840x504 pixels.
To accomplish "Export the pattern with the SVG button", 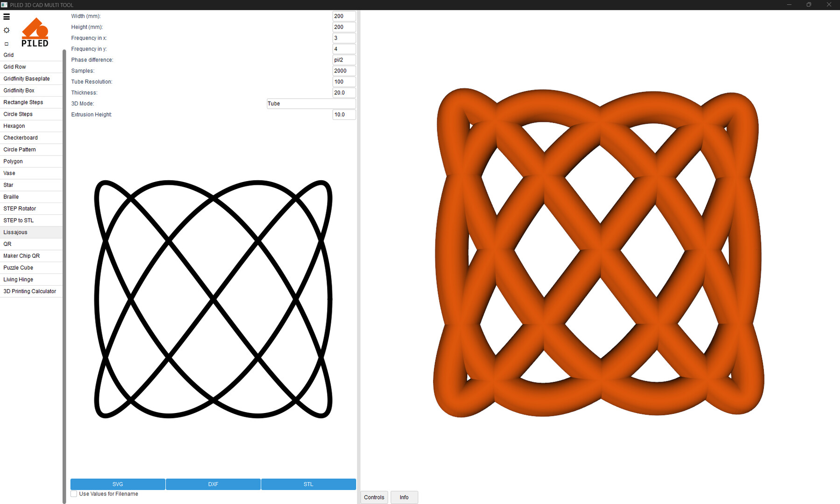I will [x=118, y=484].
